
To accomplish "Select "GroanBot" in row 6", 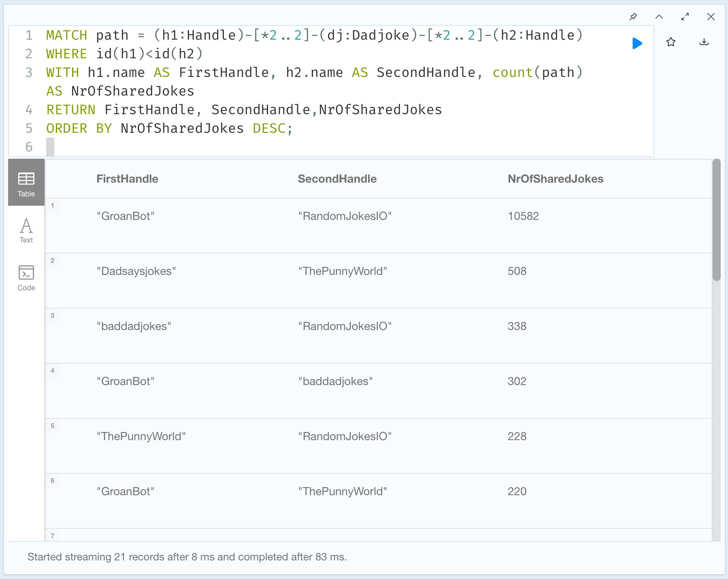I will coord(126,492).
